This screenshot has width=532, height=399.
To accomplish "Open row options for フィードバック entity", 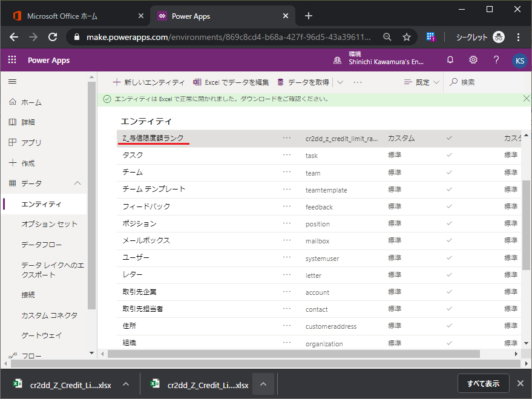I will pos(287,206).
